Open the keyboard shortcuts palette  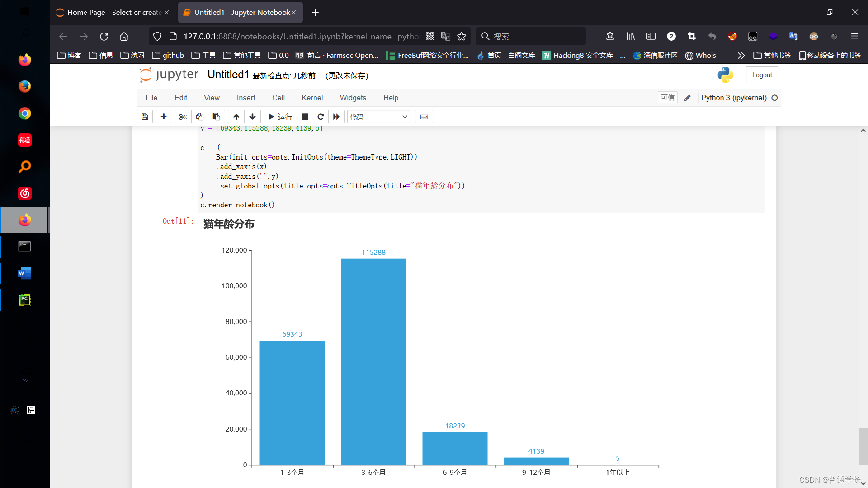[x=424, y=117]
